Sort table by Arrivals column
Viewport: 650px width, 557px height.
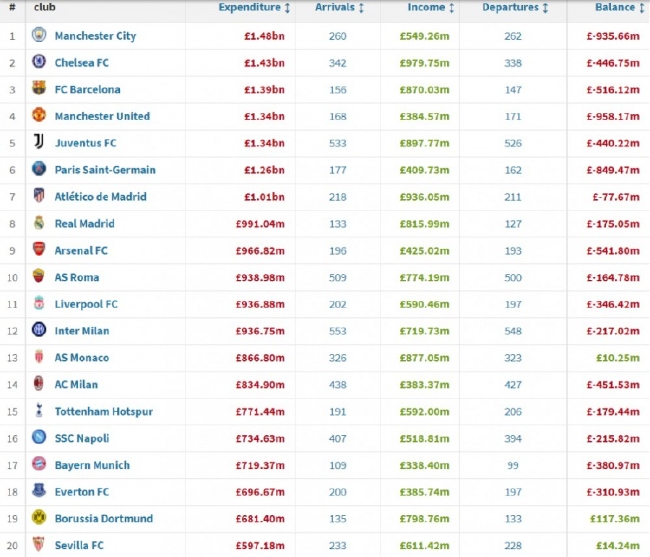click(339, 8)
